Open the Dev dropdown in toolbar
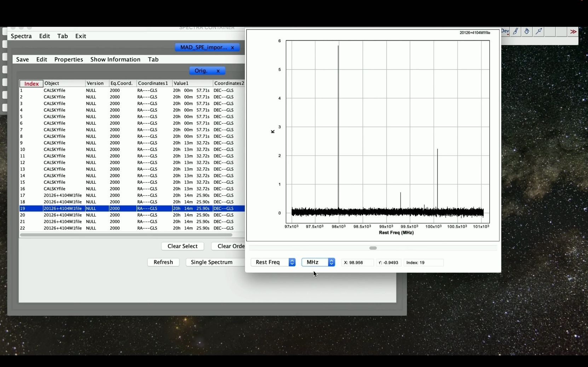The width and height of the screenshot is (588, 367). click(505, 31)
